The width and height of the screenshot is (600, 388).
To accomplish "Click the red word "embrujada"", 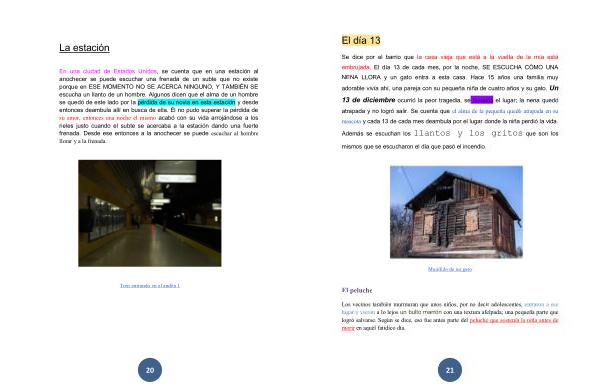I will (356, 67).
